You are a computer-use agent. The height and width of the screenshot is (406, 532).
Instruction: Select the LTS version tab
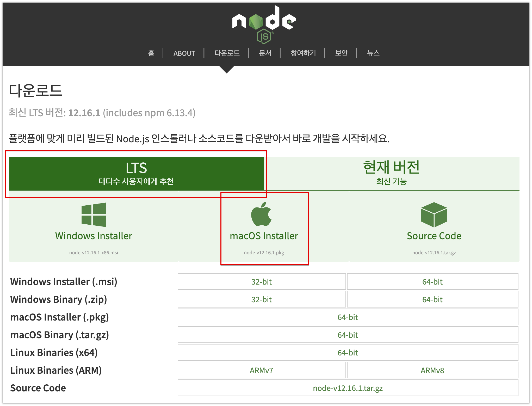click(x=136, y=174)
